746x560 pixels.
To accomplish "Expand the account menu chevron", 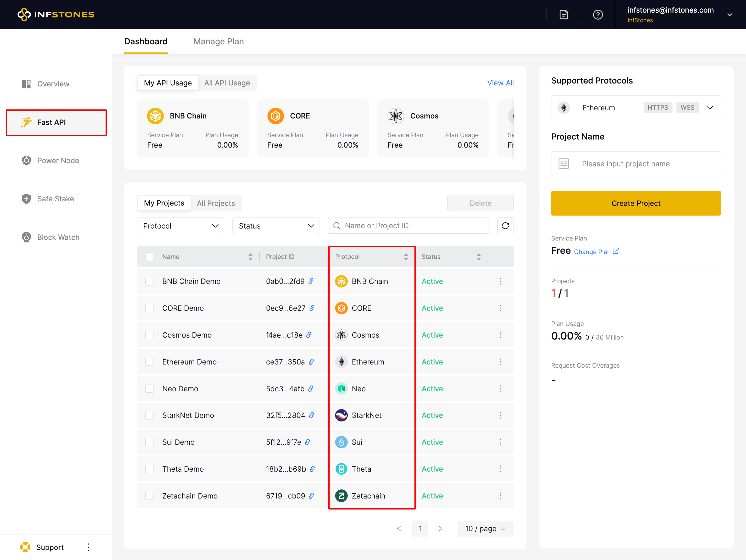I will 729,15.
